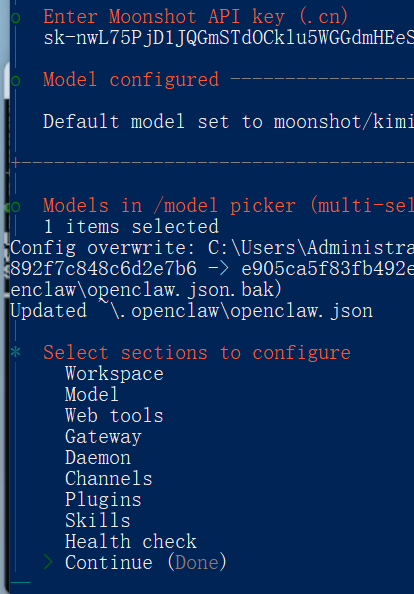
Task: Click the teal asterisk prompt marker
Action: pos(16,352)
